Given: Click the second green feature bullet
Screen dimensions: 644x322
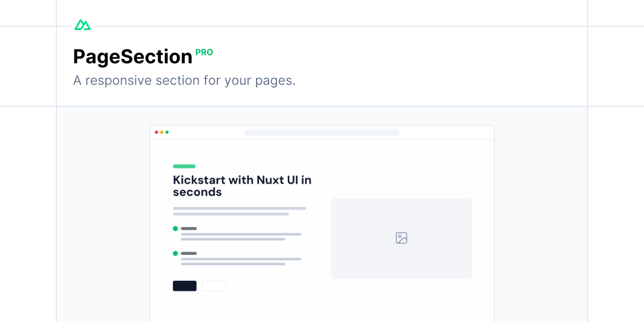Looking at the screenshot, I should 175,253.
